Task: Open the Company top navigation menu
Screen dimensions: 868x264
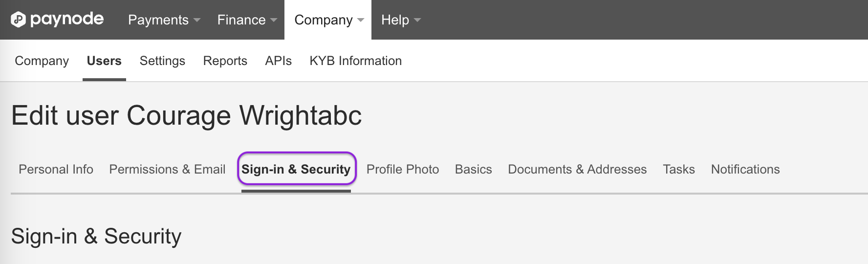Action: 328,20
